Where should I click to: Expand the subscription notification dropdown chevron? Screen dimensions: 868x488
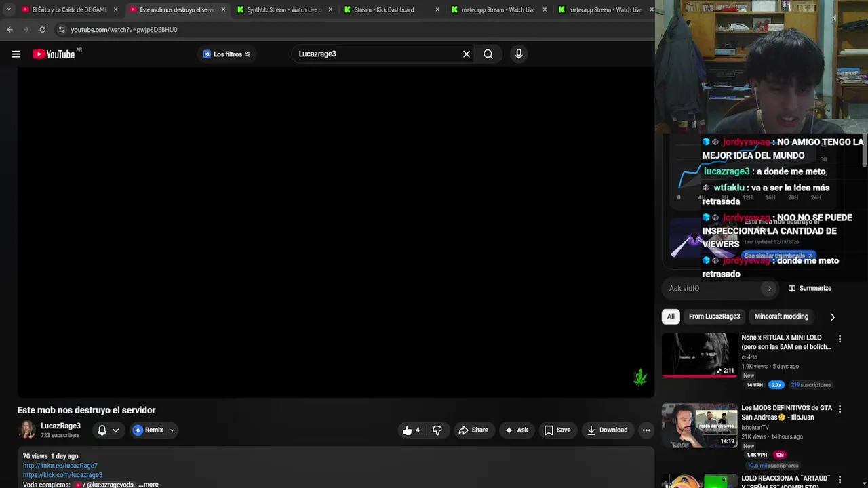click(116, 430)
